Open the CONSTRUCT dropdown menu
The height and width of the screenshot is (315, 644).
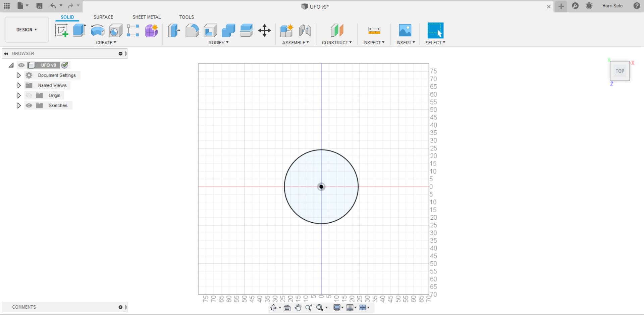pyautogui.click(x=337, y=43)
